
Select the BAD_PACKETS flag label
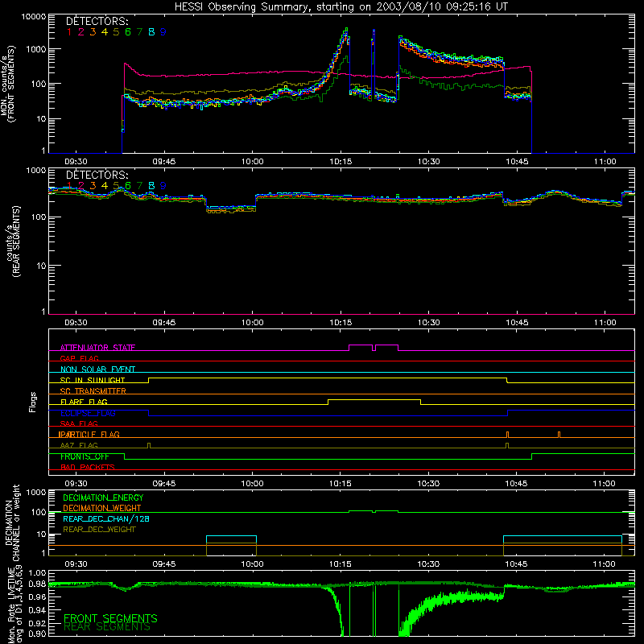pos(88,467)
